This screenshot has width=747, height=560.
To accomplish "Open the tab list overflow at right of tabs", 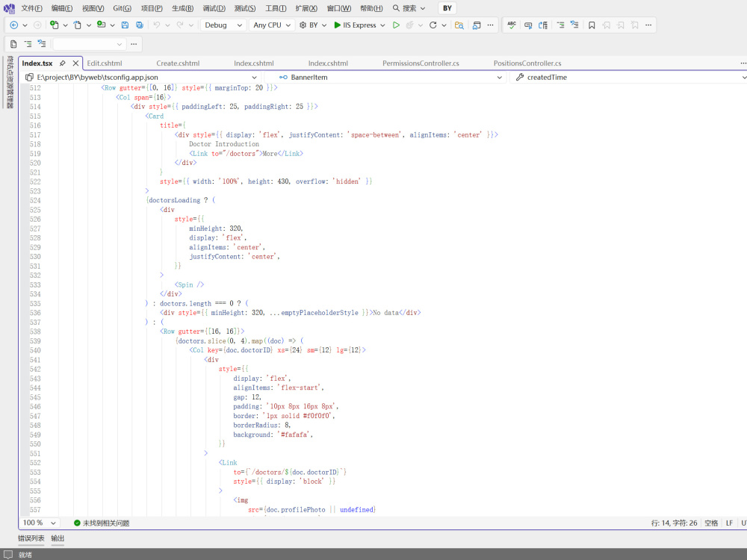I will point(743,63).
